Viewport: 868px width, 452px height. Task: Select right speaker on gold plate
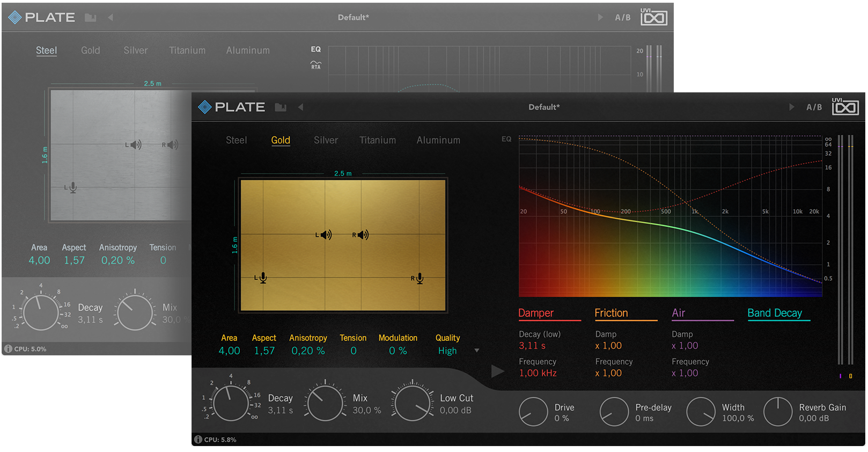click(361, 235)
